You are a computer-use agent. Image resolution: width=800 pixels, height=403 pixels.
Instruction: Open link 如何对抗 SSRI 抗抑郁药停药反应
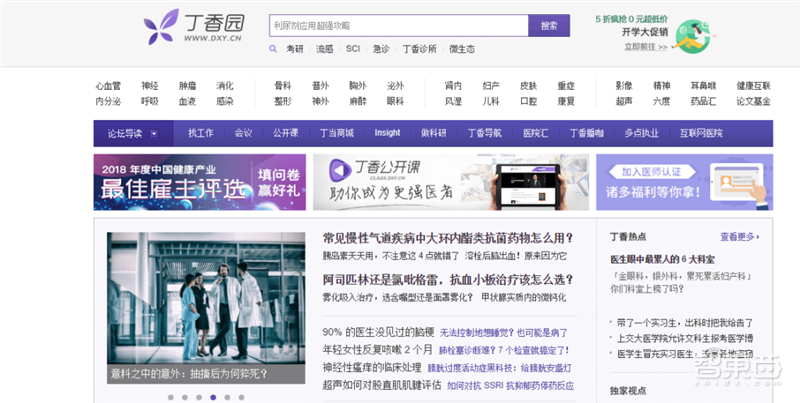510,386
